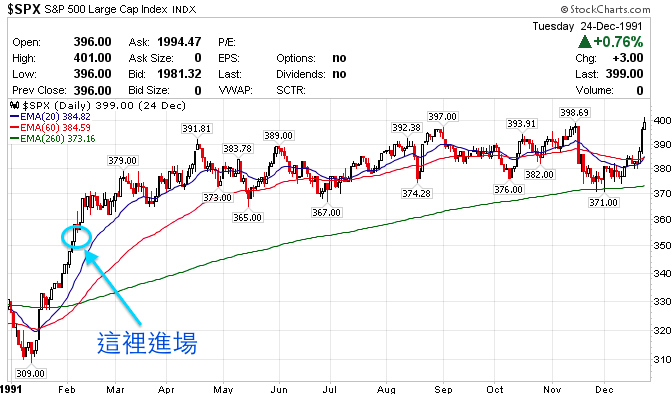Viewport: 672px width, 394px height.
Task: Click the 367.00 trough price label
Action: pyautogui.click(x=326, y=212)
